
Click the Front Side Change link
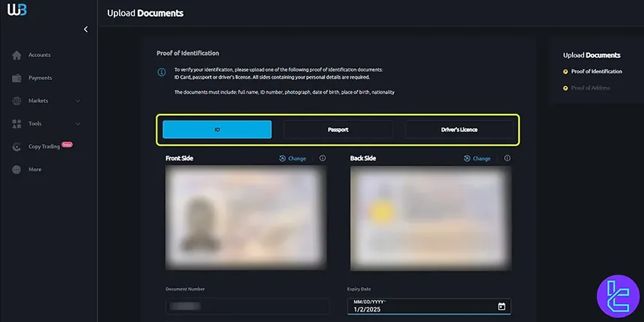click(297, 159)
